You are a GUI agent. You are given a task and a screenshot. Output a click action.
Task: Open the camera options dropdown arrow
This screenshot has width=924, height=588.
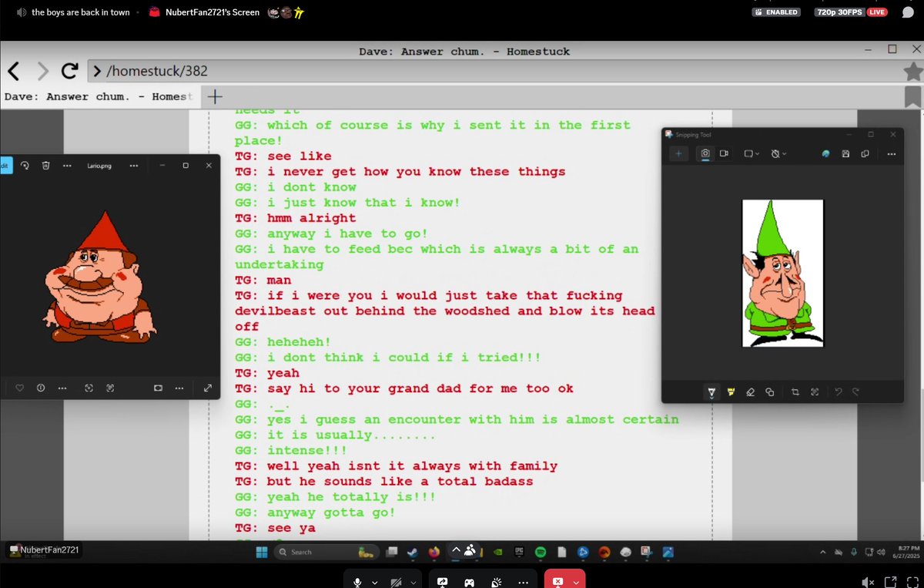click(x=414, y=582)
